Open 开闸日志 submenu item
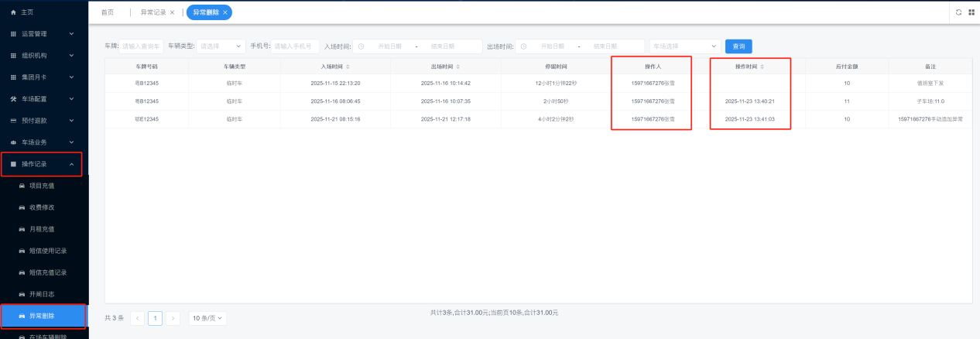 pyautogui.click(x=43, y=294)
